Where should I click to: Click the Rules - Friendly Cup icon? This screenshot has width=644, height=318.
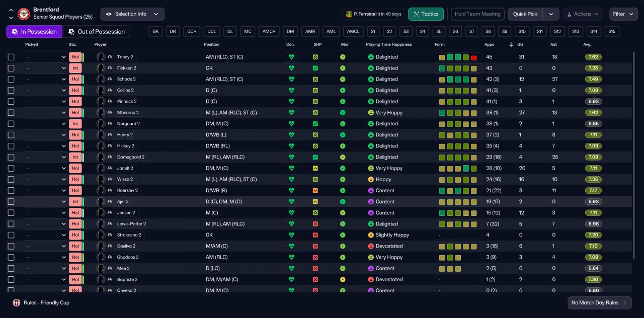coord(16,303)
